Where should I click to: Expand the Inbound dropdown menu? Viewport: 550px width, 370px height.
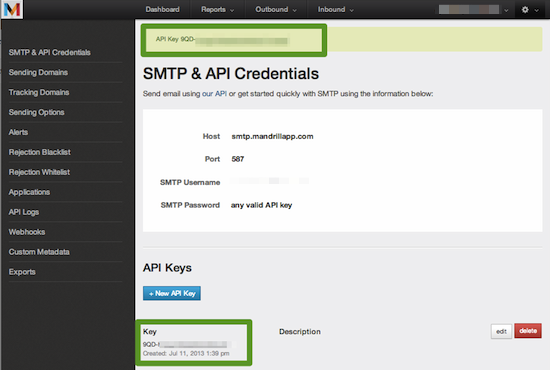[336, 9]
